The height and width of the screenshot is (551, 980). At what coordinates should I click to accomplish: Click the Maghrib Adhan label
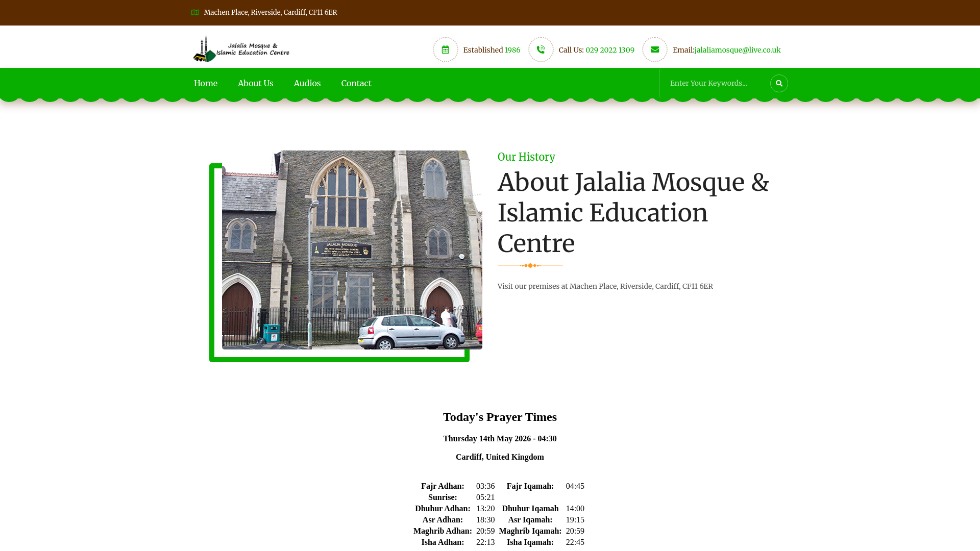(x=443, y=531)
